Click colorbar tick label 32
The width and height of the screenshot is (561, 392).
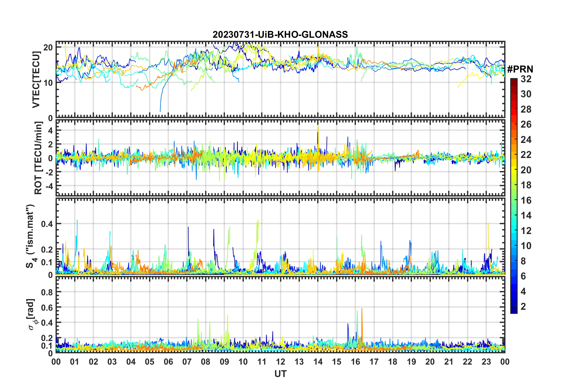pyautogui.click(x=526, y=79)
